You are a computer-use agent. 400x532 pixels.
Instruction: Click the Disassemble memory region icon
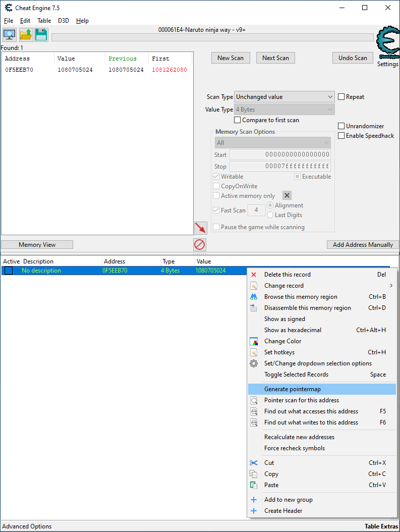[254, 308]
